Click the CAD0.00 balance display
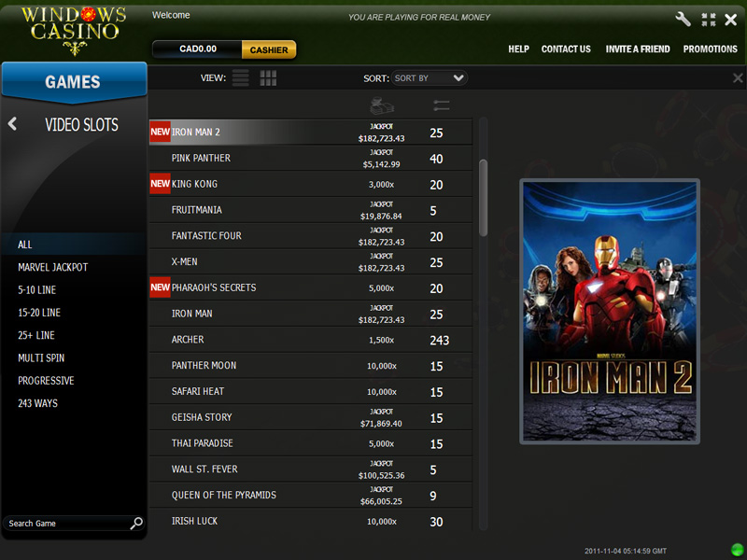This screenshot has width=747, height=560. pos(198,49)
